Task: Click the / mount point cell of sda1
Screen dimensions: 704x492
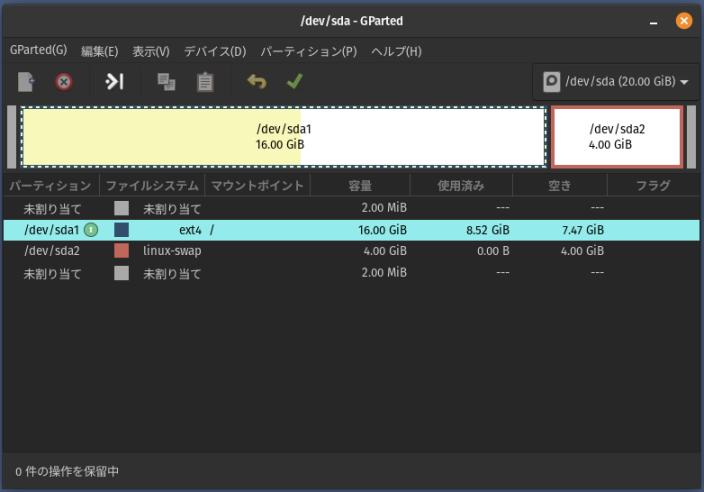Action: click(212, 230)
